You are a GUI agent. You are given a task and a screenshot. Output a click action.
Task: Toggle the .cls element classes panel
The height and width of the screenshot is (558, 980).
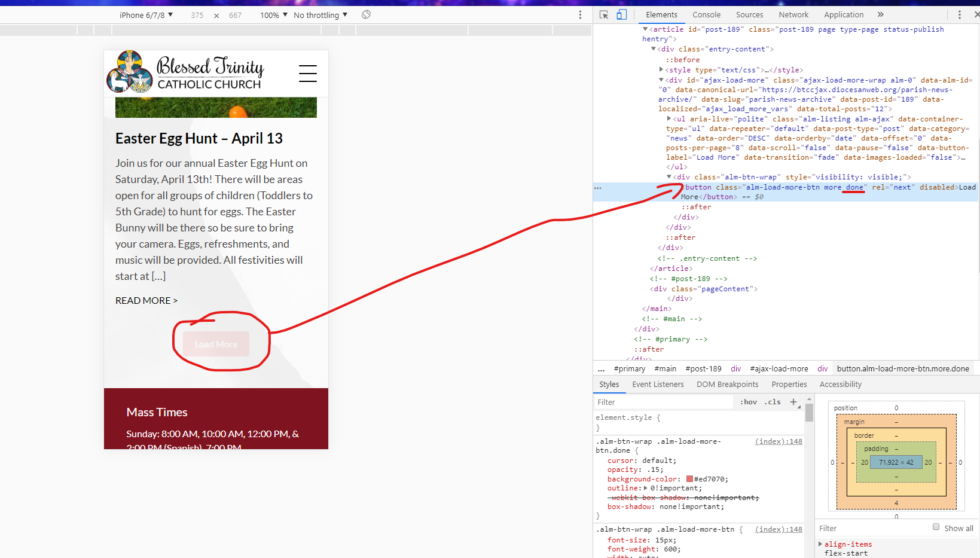773,402
